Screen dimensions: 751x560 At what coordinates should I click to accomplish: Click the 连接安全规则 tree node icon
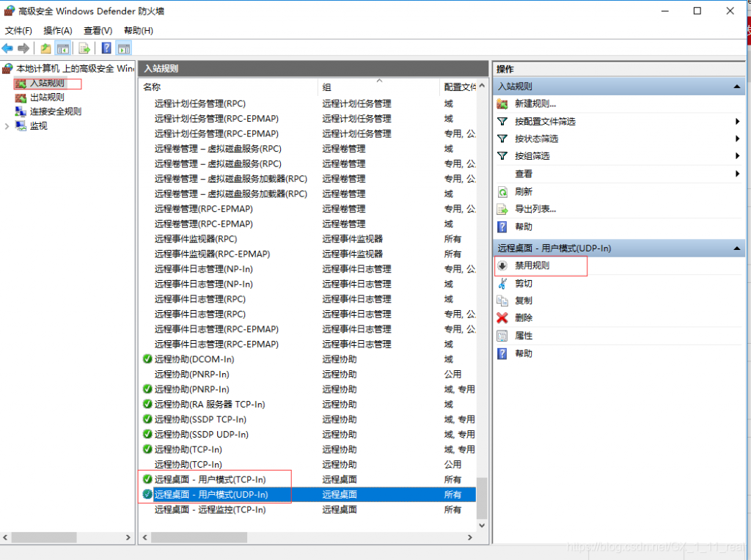click(21, 111)
